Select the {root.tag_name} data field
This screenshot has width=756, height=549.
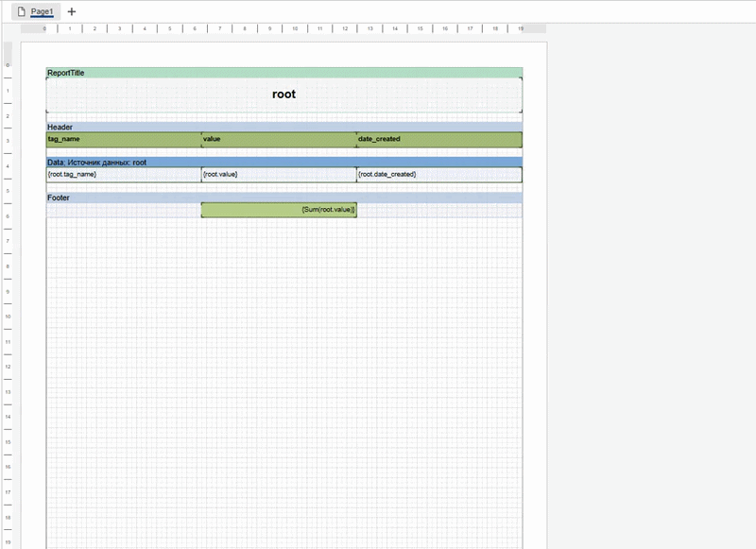(x=123, y=175)
